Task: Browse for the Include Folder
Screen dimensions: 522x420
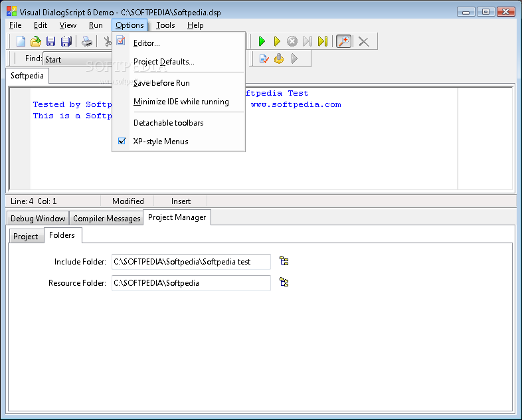Action: tap(284, 261)
